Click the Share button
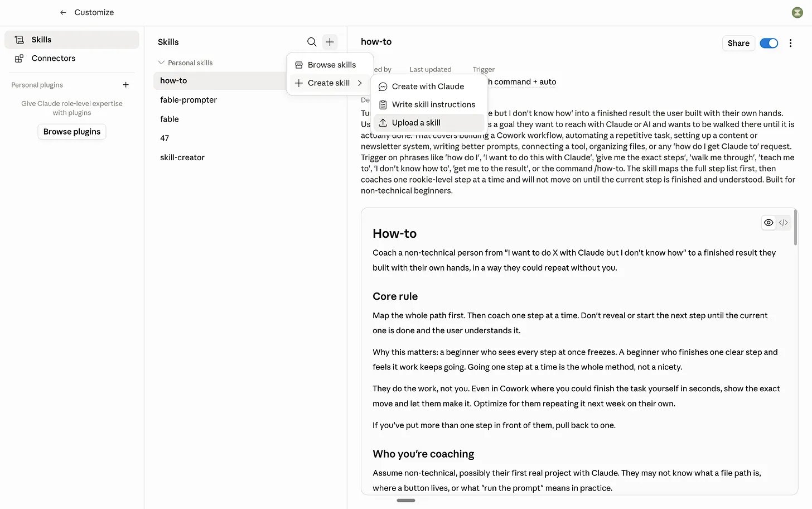 click(x=738, y=43)
